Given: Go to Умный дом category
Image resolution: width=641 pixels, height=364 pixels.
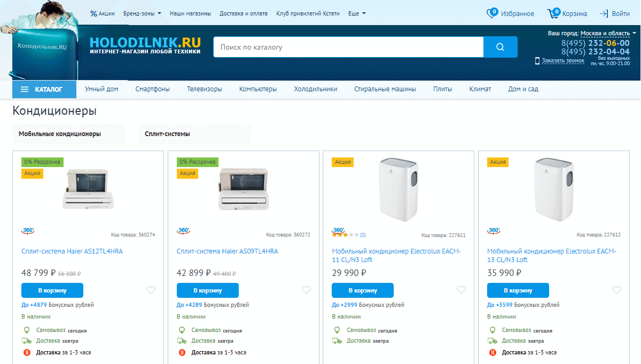Looking at the screenshot, I should [101, 89].
